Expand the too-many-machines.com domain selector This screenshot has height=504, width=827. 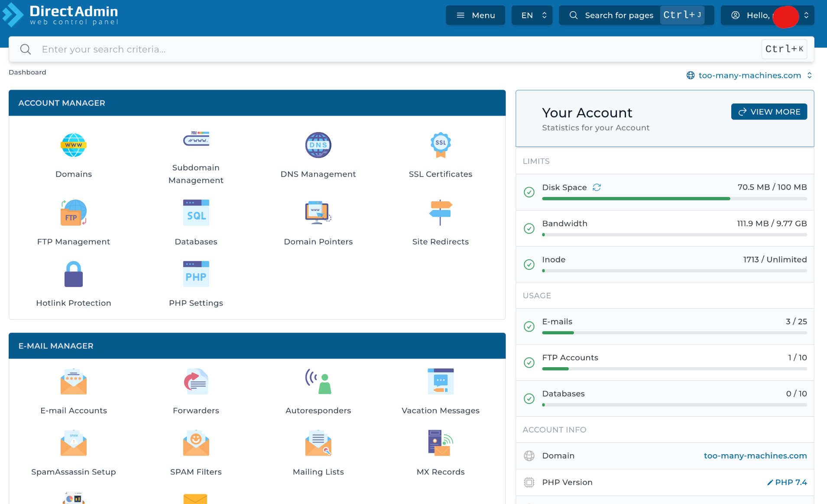coord(749,75)
